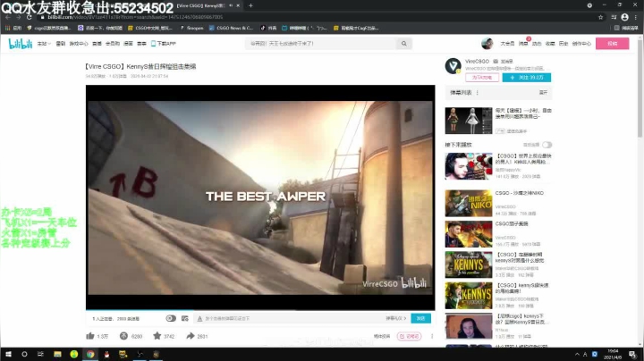Share the video with arrow icon

pyautogui.click(x=191, y=336)
